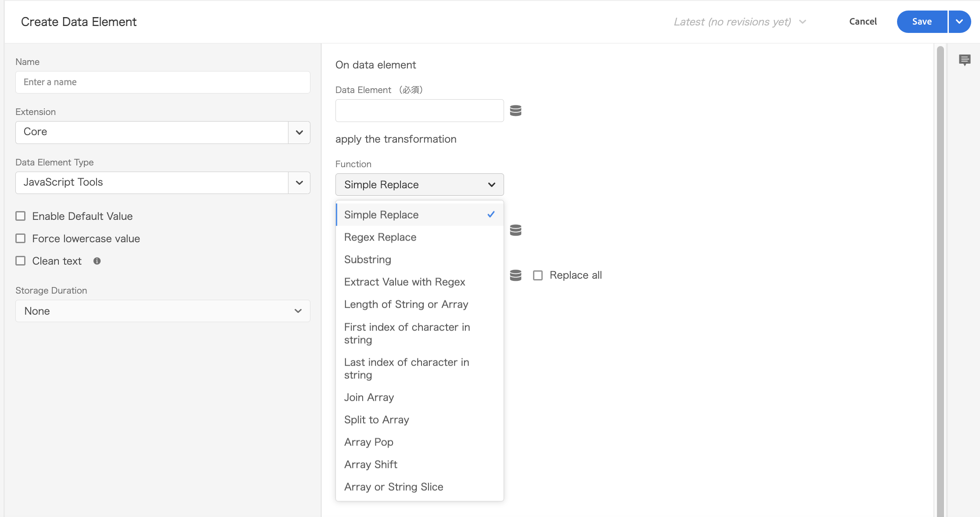Click the Cancel button
Viewport: 980px width, 517px height.
pos(863,22)
